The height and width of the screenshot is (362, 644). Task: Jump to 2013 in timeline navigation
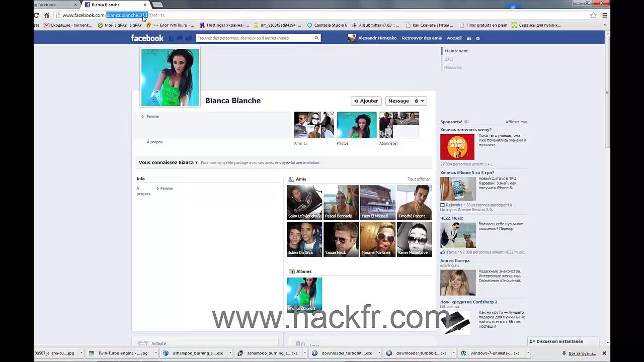[449, 59]
